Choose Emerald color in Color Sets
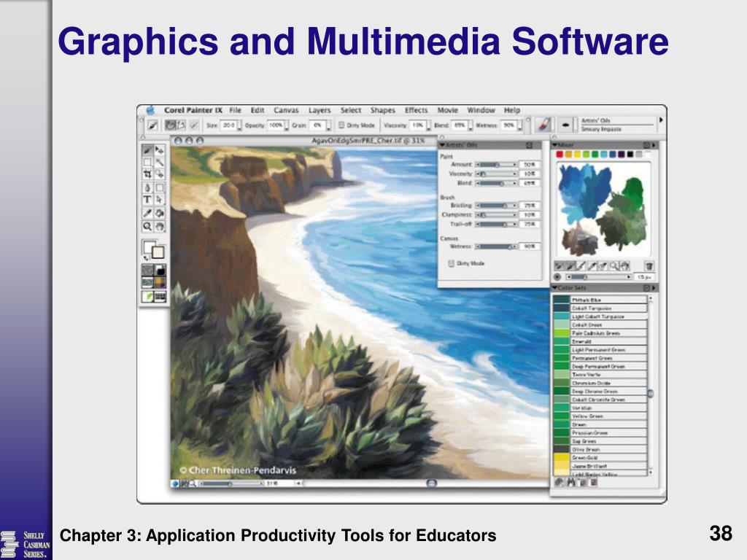 pyautogui.click(x=600, y=341)
